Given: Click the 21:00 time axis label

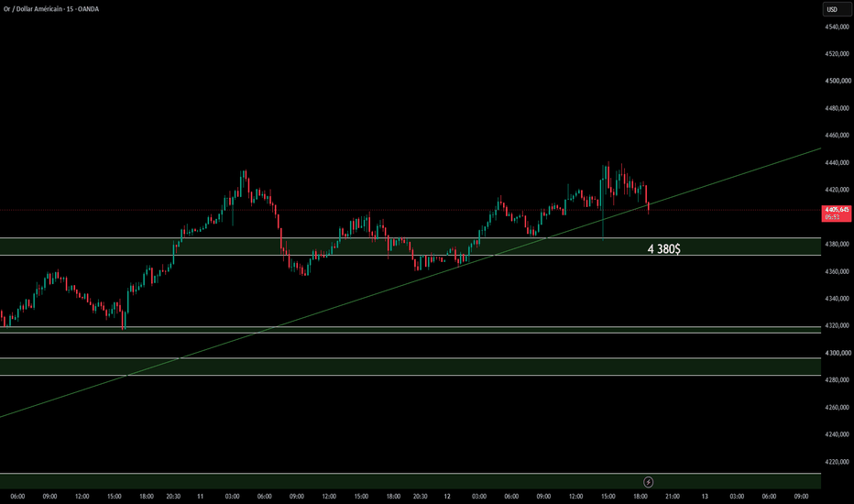Looking at the screenshot, I should coord(673,497).
